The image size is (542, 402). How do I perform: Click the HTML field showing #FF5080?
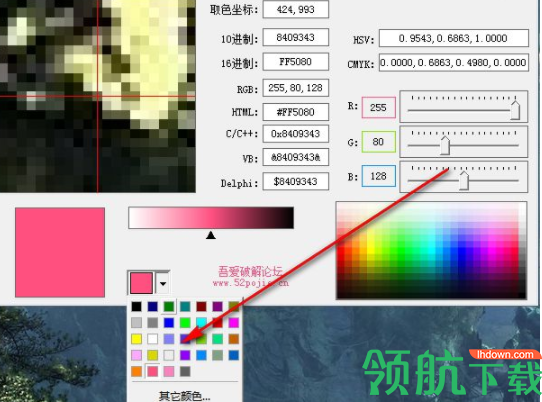point(296,112)
